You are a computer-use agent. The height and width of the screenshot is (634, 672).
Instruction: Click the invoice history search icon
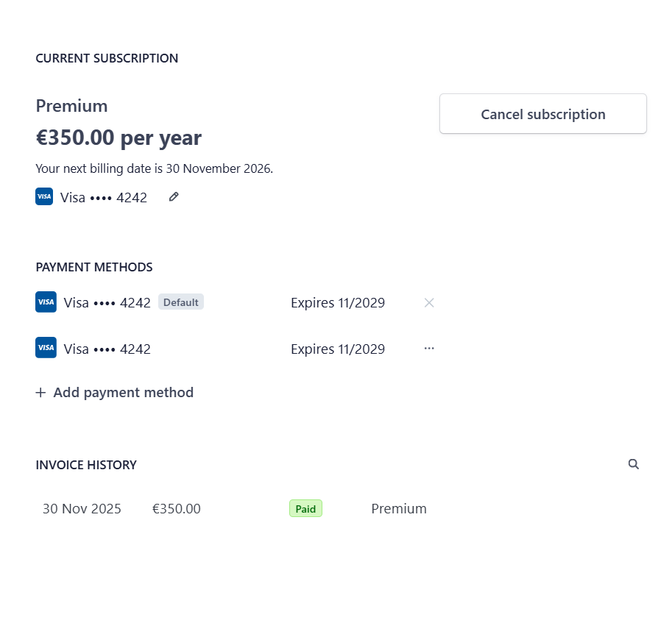tap(634, 464)
